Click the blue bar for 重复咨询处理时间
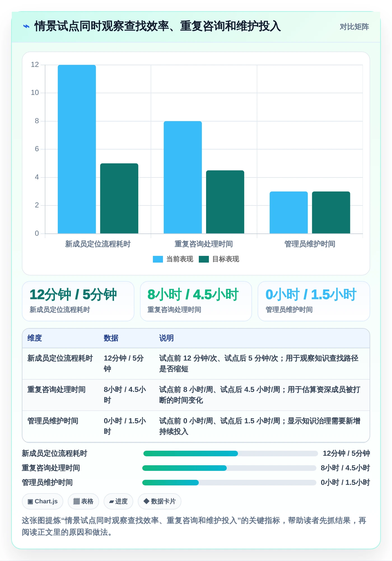Image resolution: width=392 pixels, height=561 pixels. [x=183, y=177]
